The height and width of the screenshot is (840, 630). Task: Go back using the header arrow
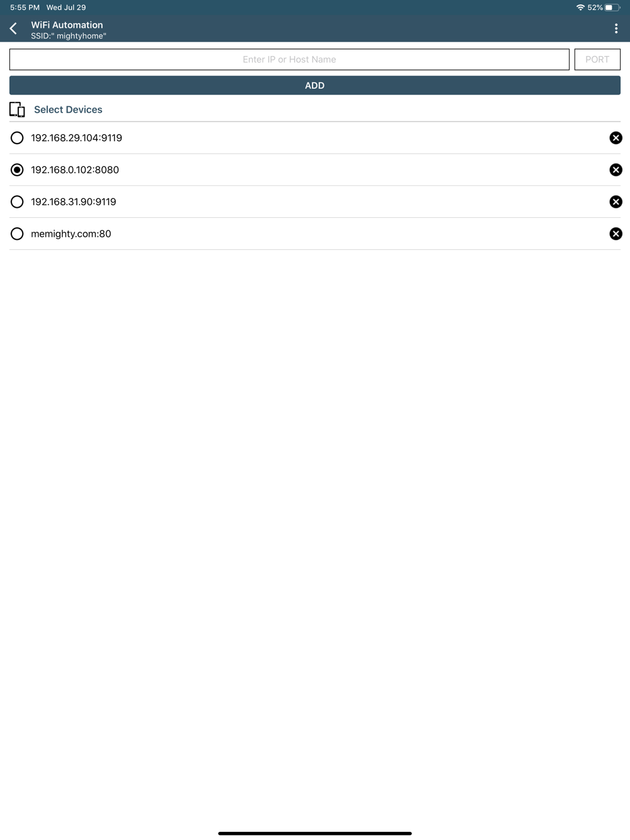[x=13, y=28]
